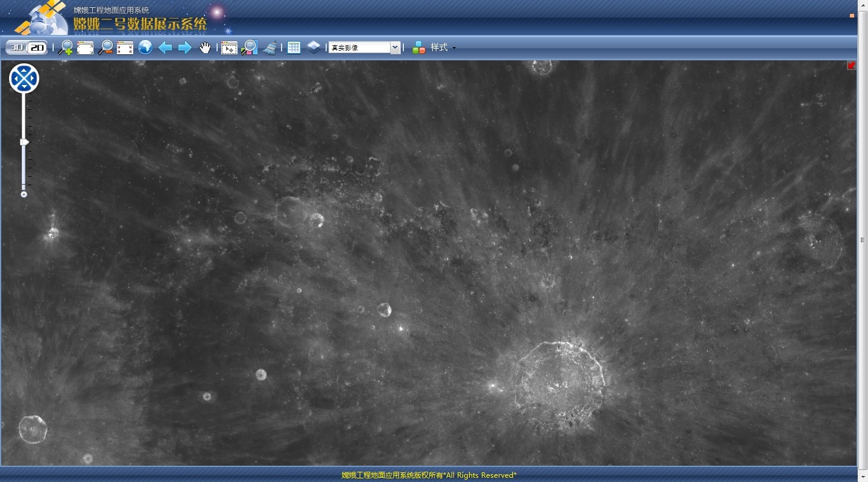Click the zoom slider handle

[x=24, y=142]
